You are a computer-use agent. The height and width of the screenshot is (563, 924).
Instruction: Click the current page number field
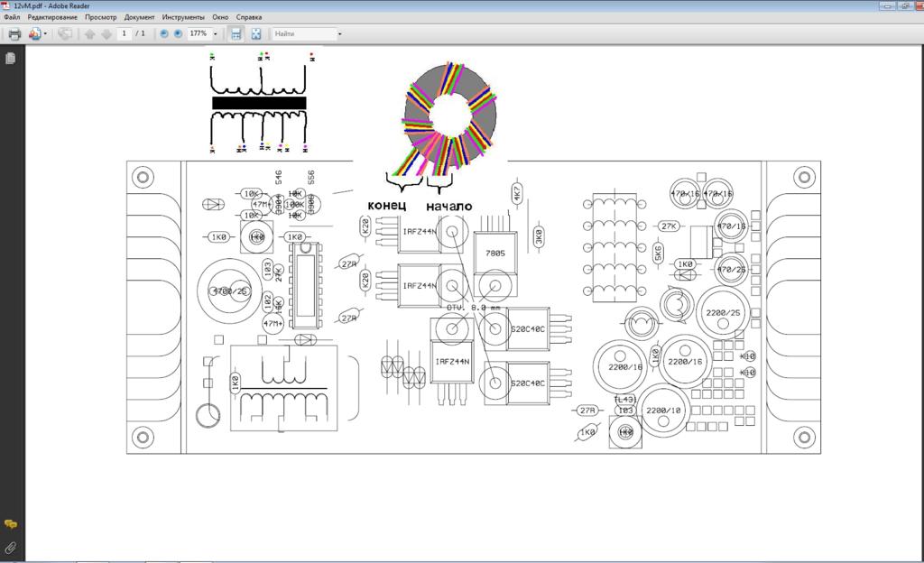click(x=125, y=34)
